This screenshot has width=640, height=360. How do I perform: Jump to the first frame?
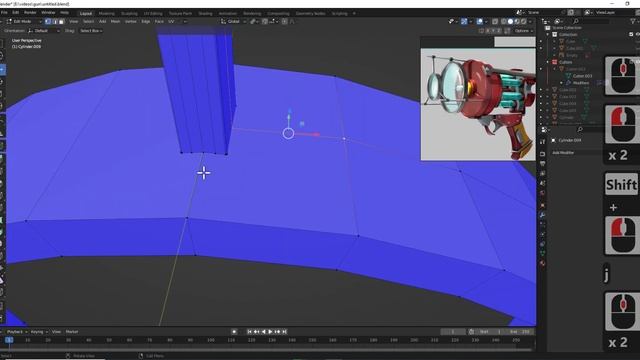click(249, 332)
